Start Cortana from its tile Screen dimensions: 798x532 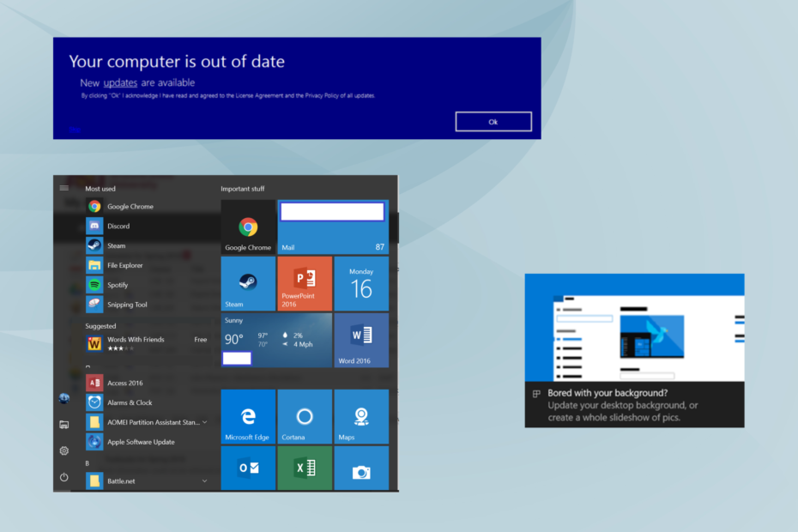tap(305, 415)
